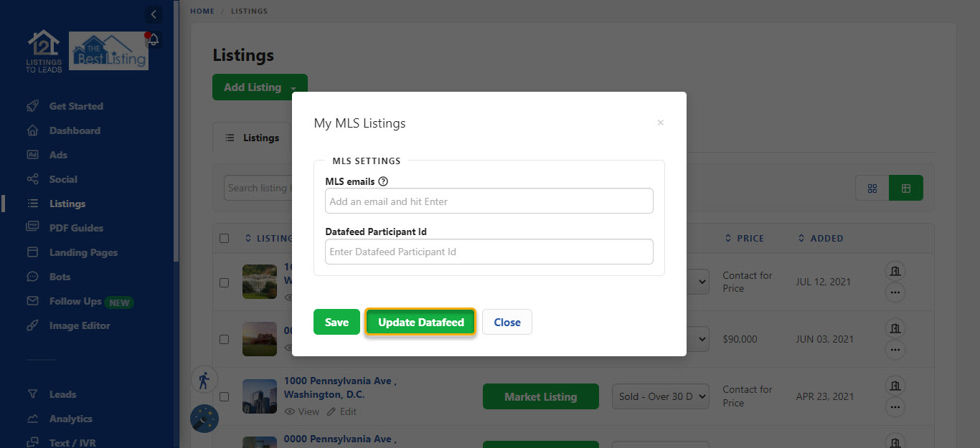Click the Image Editor icon

point(32,325)
